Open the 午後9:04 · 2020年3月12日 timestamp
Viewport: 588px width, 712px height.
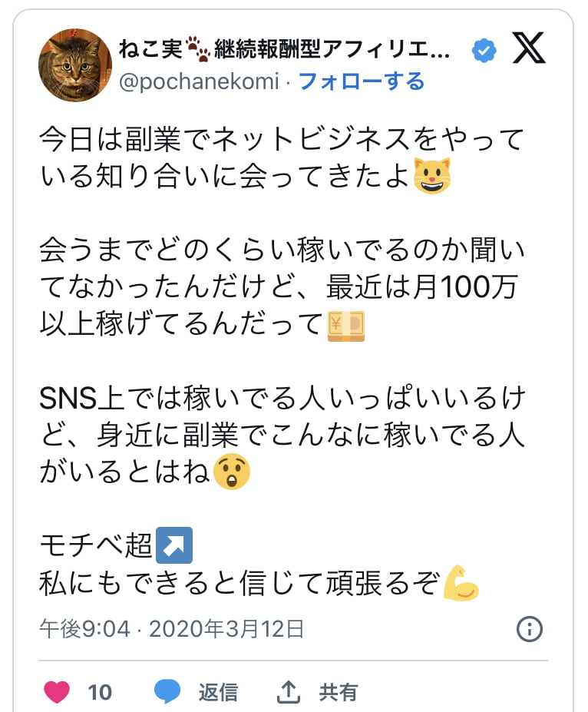172,630
